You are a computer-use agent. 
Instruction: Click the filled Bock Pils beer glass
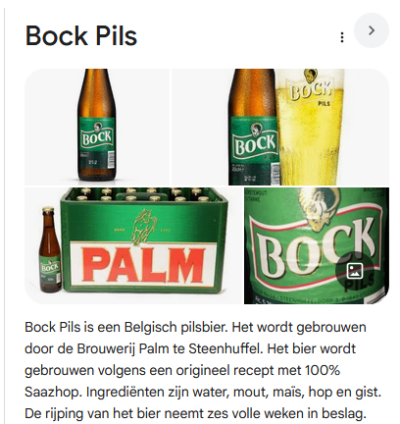pos(310,125)
